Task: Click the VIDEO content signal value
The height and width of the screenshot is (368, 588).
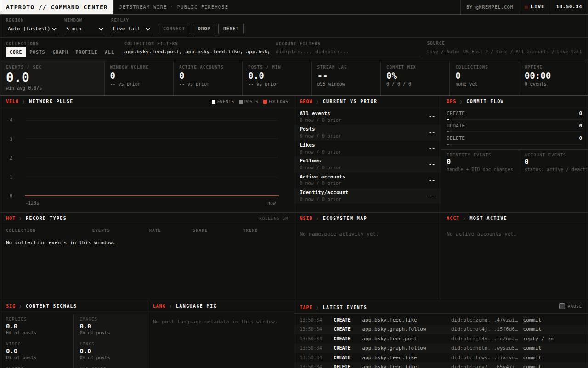Action: pos(11,351)
